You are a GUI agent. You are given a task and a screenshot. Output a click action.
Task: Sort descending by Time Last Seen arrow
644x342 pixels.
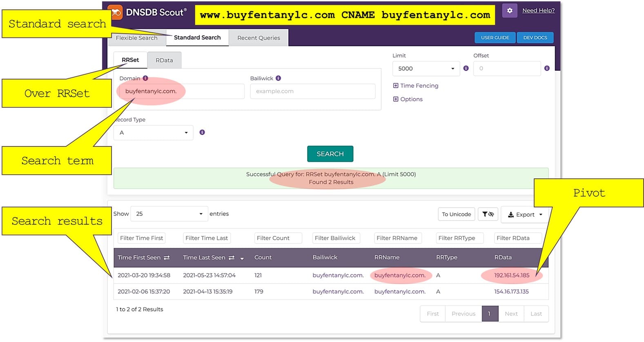coord(242,258)
